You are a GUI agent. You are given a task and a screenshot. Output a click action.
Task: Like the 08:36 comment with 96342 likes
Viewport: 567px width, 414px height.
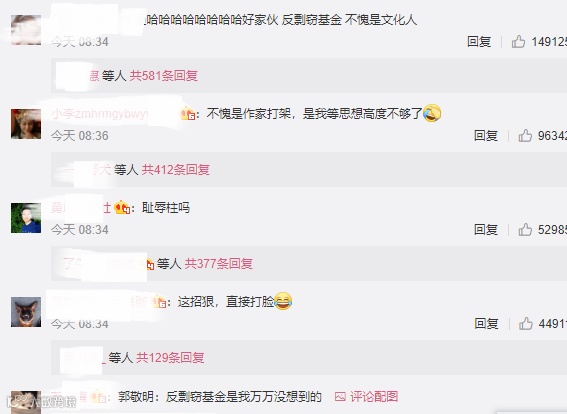point(525,136)
